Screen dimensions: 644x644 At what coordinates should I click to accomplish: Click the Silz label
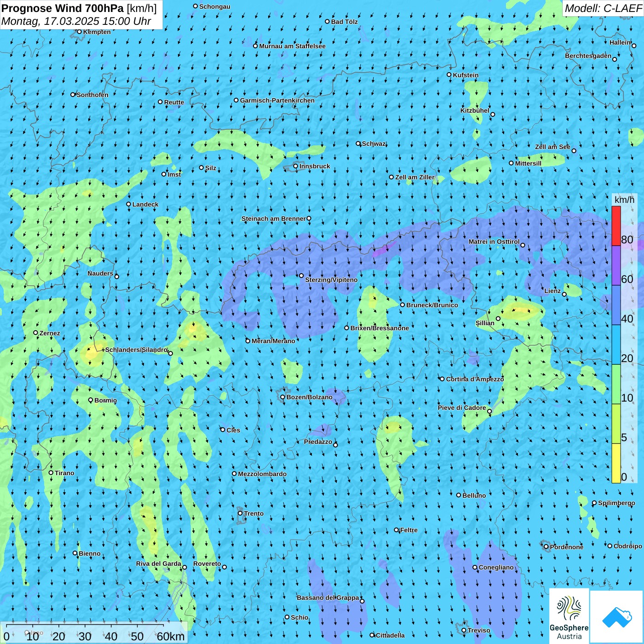pos(211,168)
